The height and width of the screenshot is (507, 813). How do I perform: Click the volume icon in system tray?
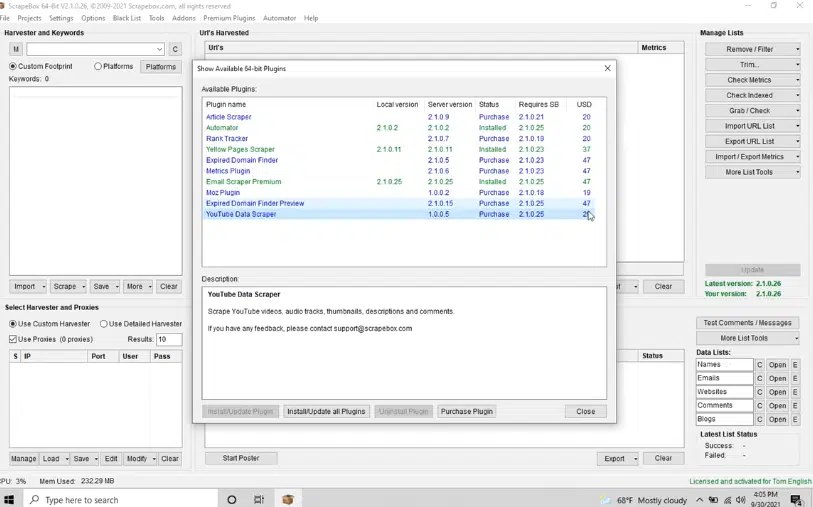(741, 499)
